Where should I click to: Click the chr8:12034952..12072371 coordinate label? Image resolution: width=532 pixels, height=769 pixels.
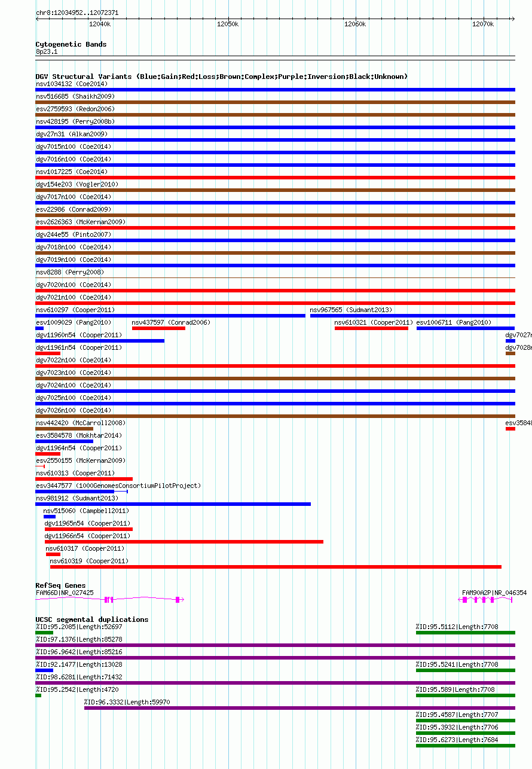point(77,13)
